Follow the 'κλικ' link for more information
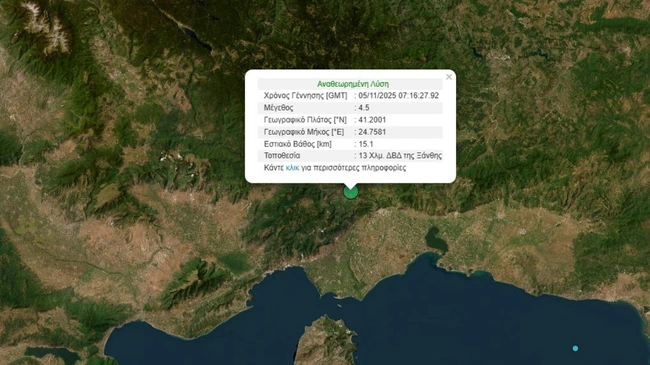The width and height of the screenshot is (650, 365). [292, 168]
